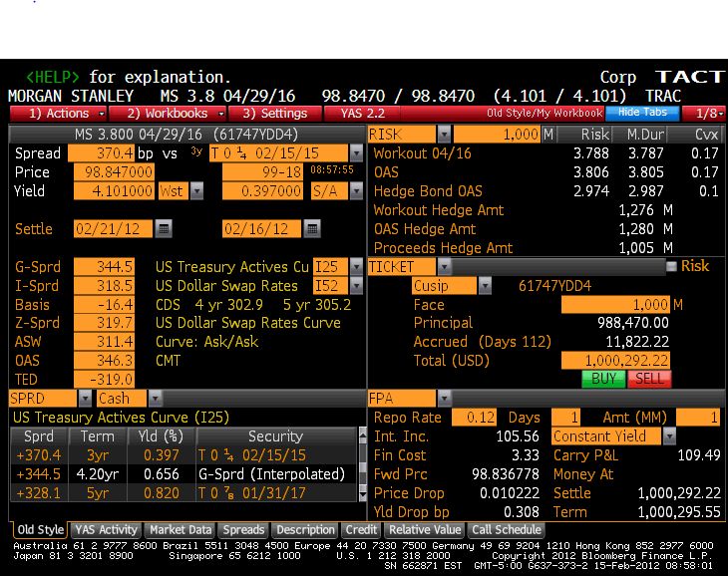Click the benchmark yield 0.397000 field

263,190
